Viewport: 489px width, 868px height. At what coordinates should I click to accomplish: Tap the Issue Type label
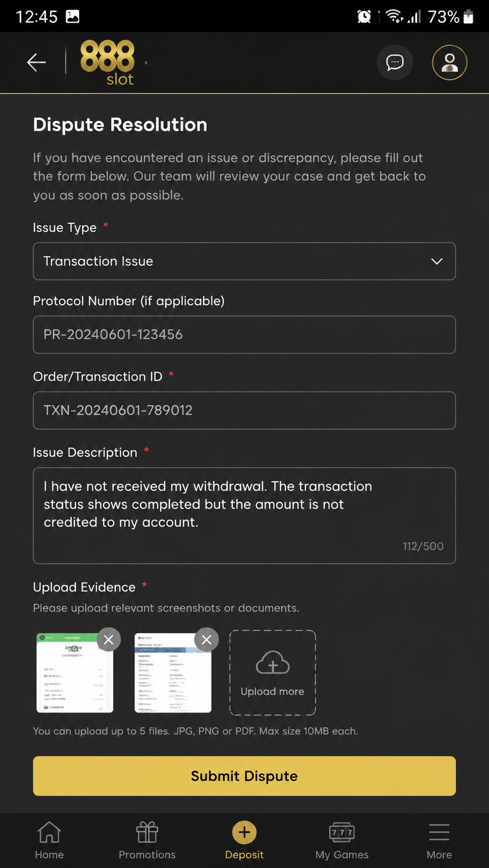[65, 227]
